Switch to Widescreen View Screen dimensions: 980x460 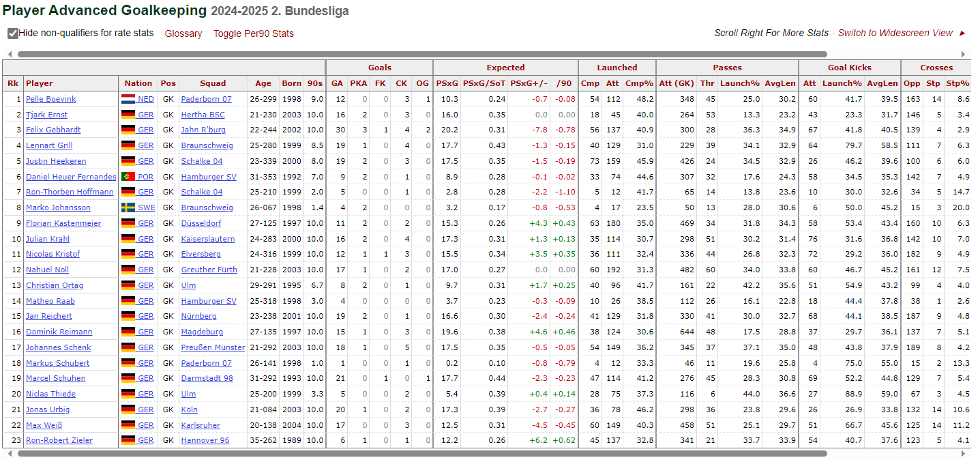coord(895,33)
